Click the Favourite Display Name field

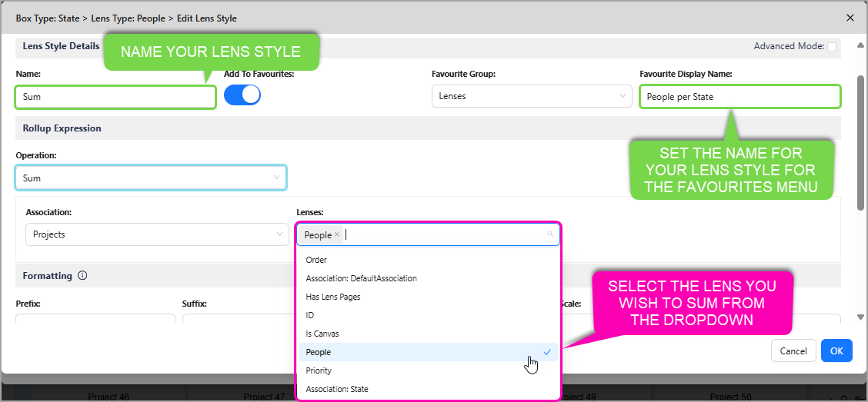click(x=739, y=97)
